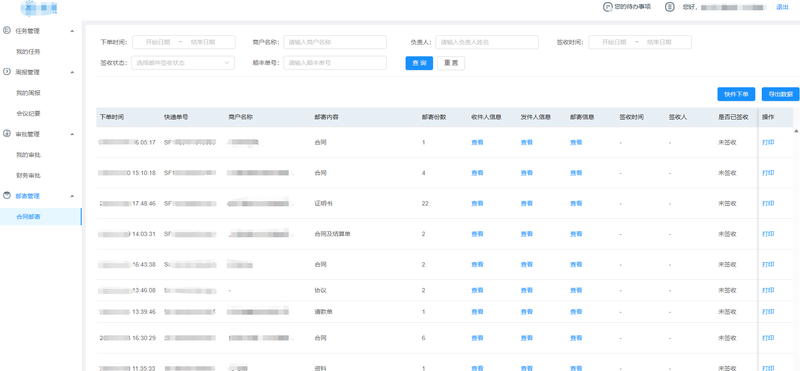
Task: Click the 证明书 content cell
Action: pyautogui.click(x=323, y=203)
